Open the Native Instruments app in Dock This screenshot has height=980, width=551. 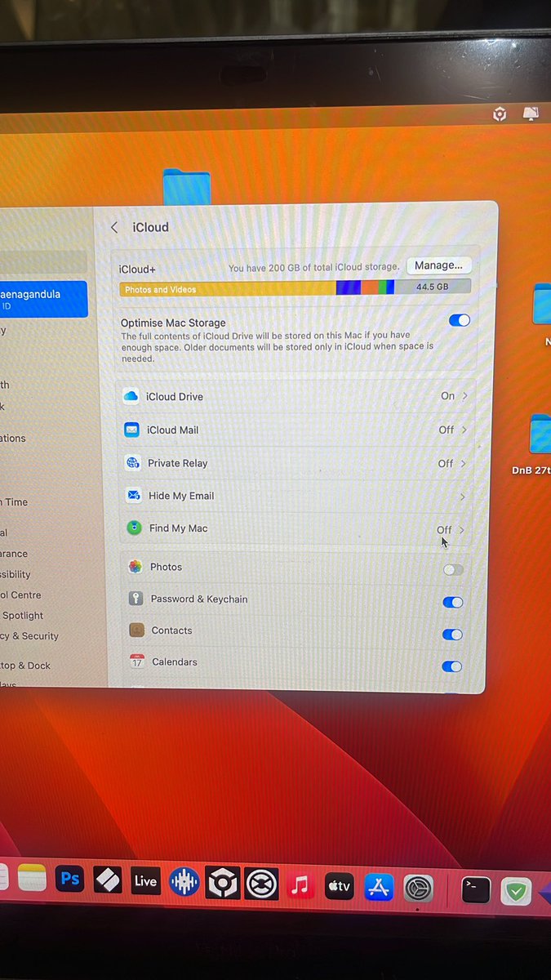[222, 884]
